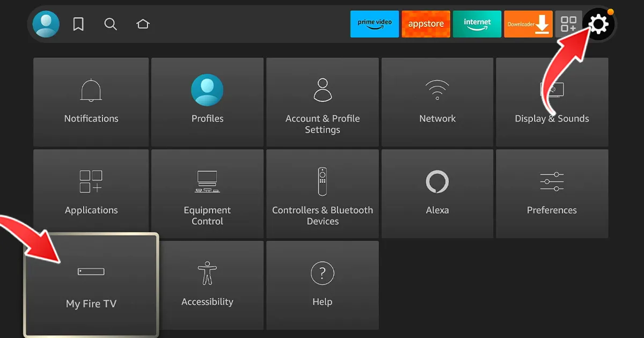Open the Settings gear with notification dot
This screenshot has width=644, height=338.
point(600,24)
